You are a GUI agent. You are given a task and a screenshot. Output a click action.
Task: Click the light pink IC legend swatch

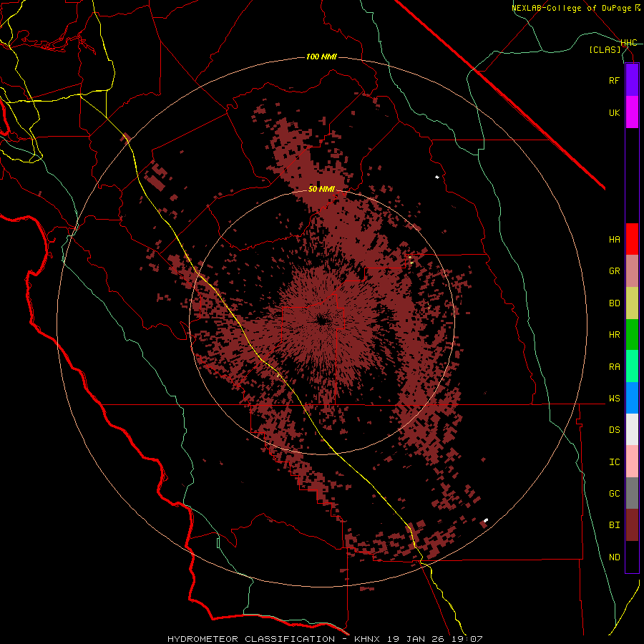[x=632, y=462]
